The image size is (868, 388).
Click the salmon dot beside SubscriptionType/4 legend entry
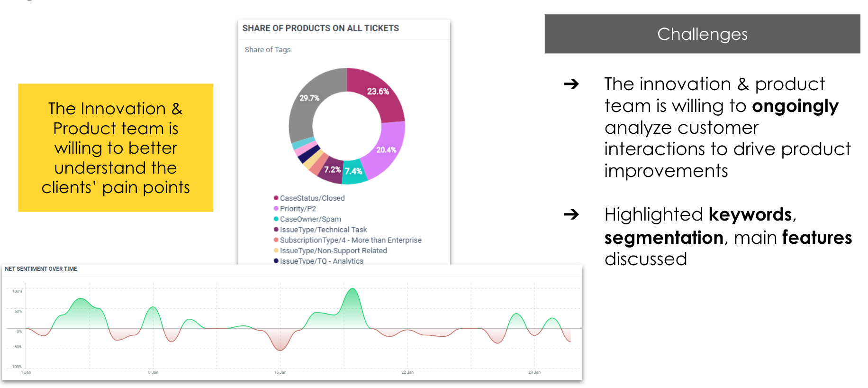point(276,240)
